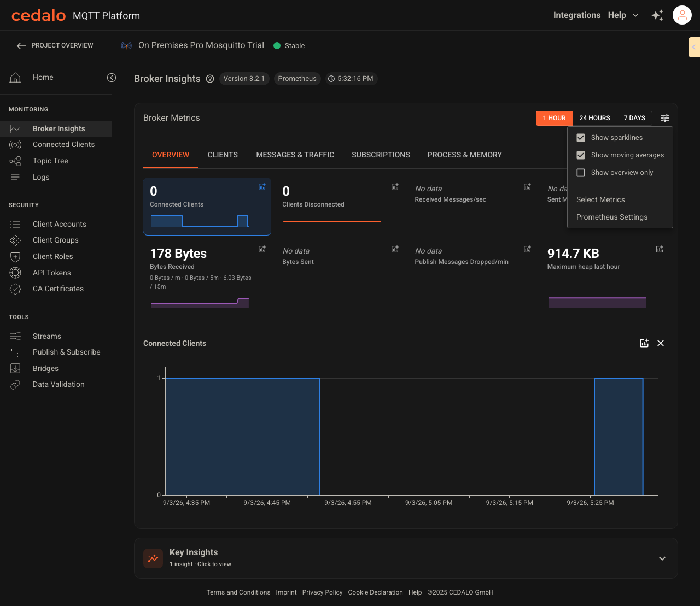Click the Prometheus badge
Viewport: 700px width, 606px height.
[297, 79]
